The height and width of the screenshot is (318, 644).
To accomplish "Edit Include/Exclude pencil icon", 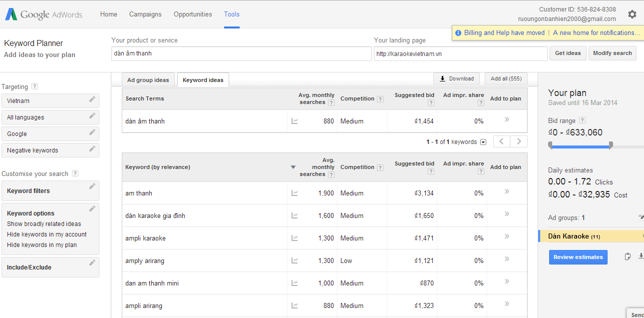I will tap(92, 263).
